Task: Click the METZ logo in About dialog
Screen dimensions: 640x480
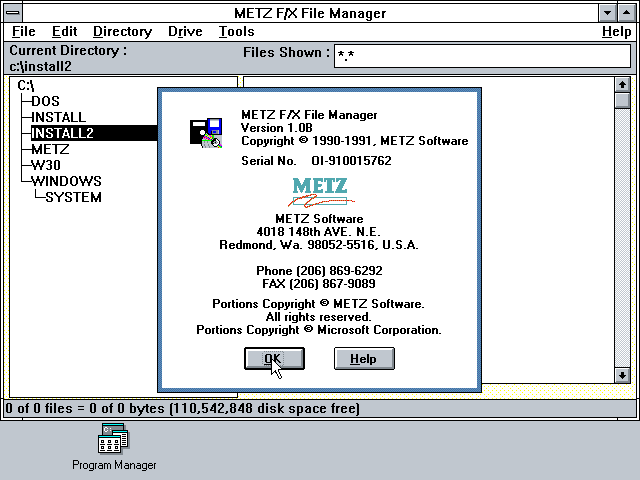Action: click(x=321, y=192)
